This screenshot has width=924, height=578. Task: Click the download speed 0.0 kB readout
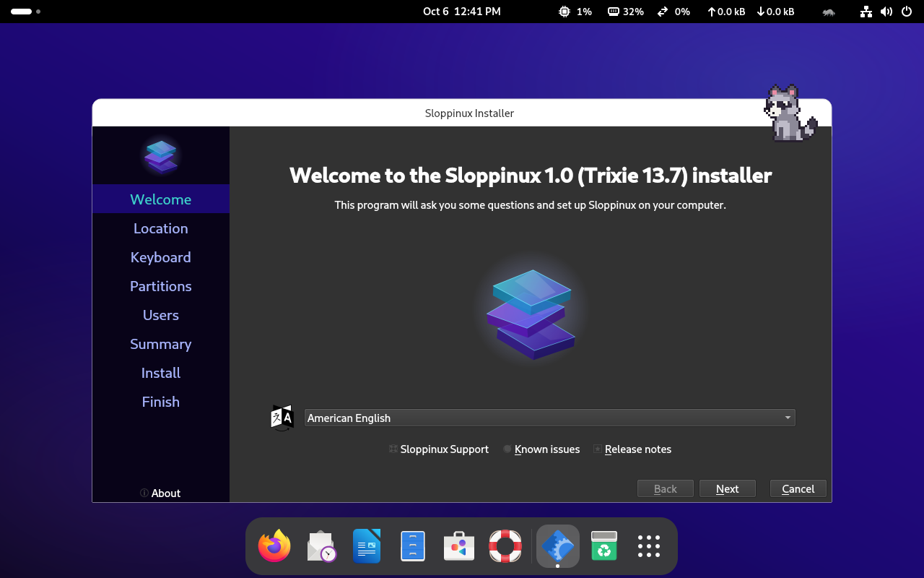pos(775,12)
